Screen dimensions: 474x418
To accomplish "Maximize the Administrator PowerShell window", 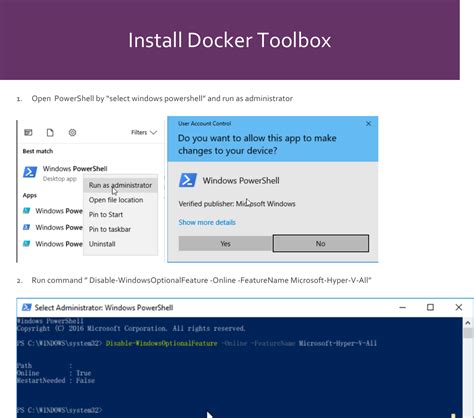I will coord(430,307).
